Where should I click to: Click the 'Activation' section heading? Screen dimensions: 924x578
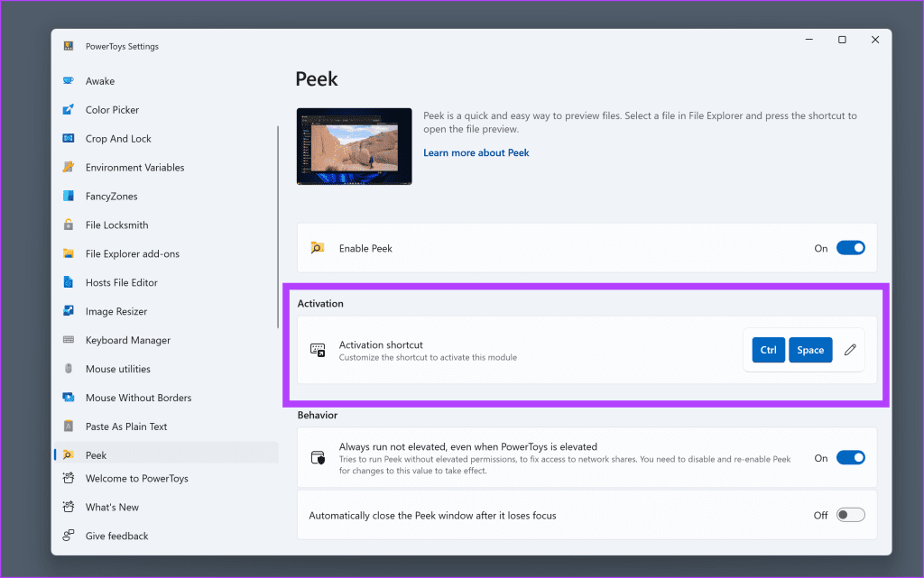click(x=320, y=303)
